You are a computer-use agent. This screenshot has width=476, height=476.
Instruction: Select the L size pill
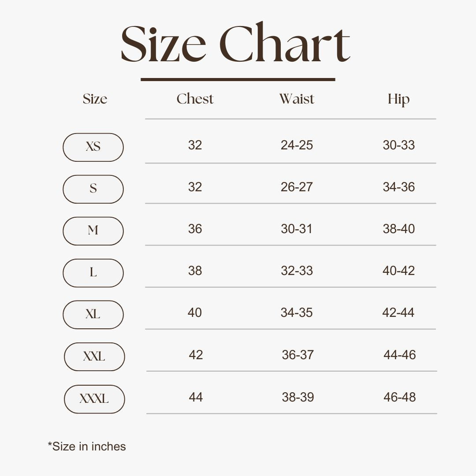coord(93,273)
